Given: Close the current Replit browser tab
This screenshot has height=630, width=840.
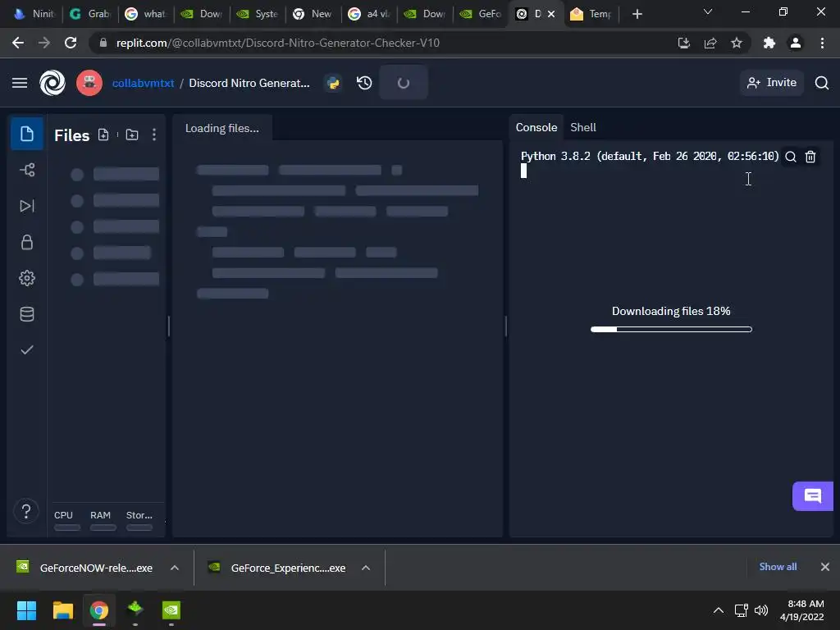Looking at the screenshot, I should coord(551,14).
